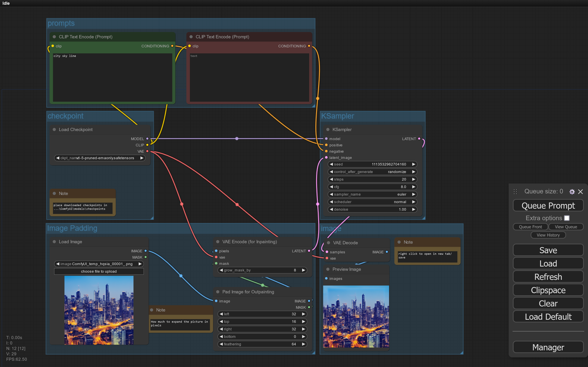Click the right arrow on cfg widget
Image resolution: width=588 pixels, height=367 pixels.
click(x=414, y=187)
